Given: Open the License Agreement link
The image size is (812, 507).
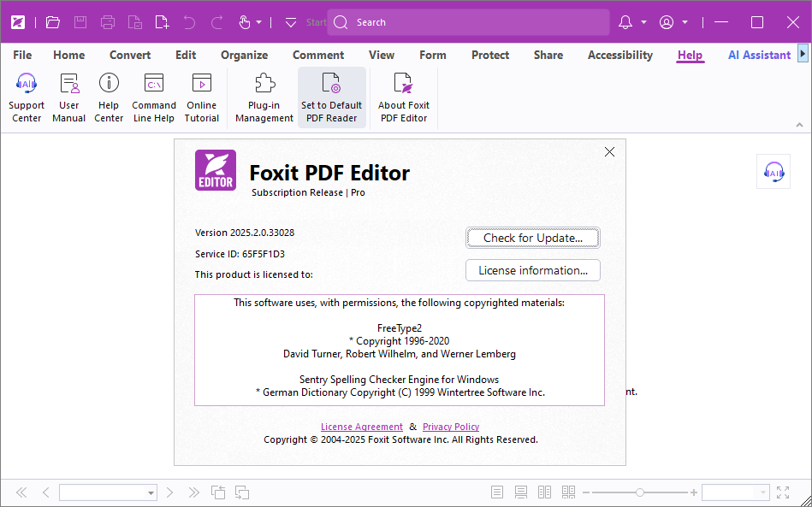Looking at the screenshot, I should [361, 427].
